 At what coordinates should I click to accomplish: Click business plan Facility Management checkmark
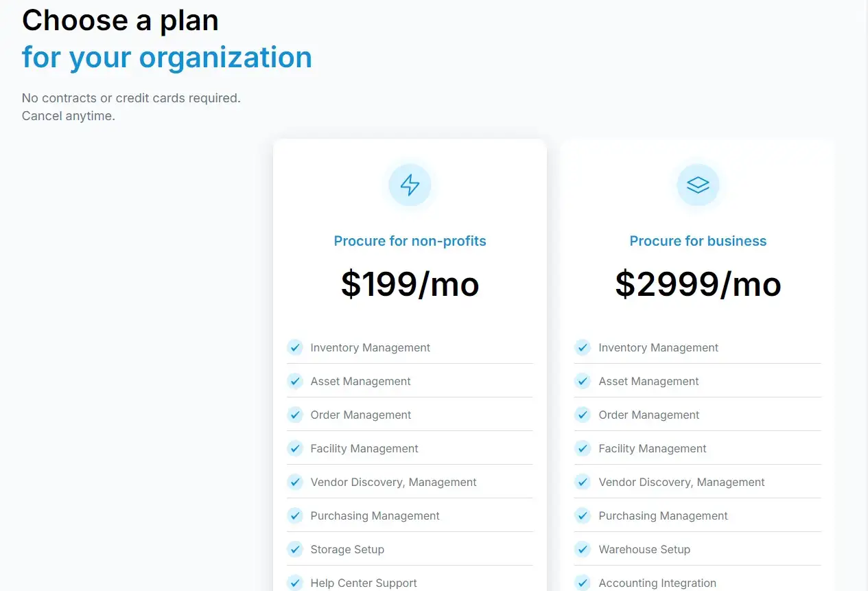[583, 448]
